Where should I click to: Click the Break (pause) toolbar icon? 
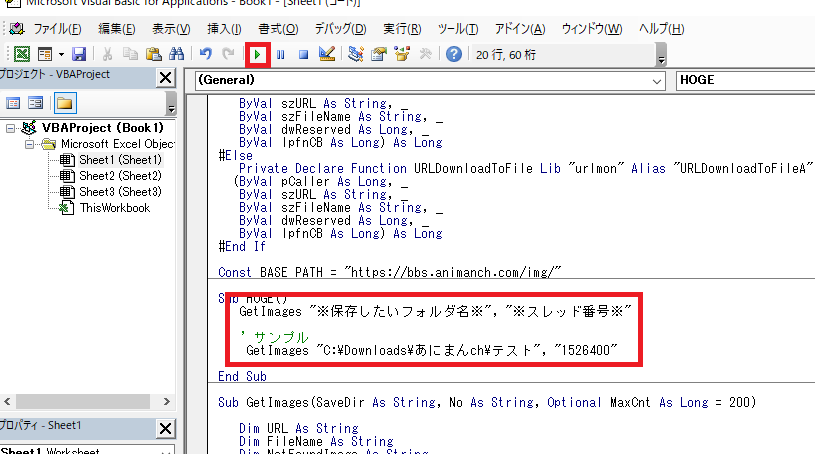(x=281, y=54)
